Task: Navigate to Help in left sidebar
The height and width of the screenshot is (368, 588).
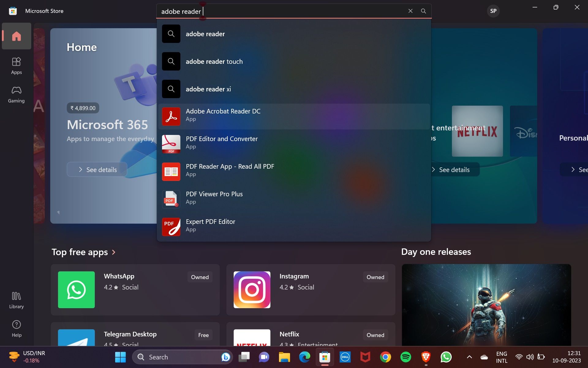Action: tap(16, 328)
